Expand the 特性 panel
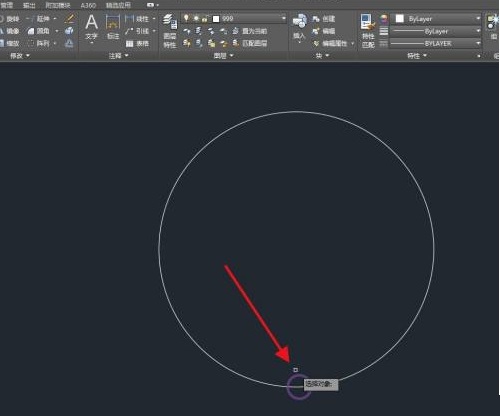The width and height of the screenshot is (500, 416). tap(417, 56)
